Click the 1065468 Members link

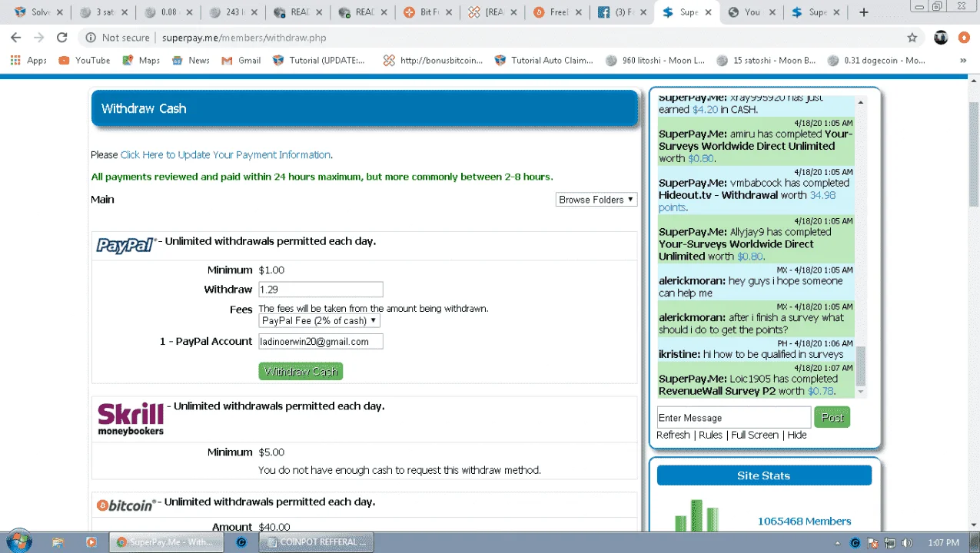coord(804,521)
